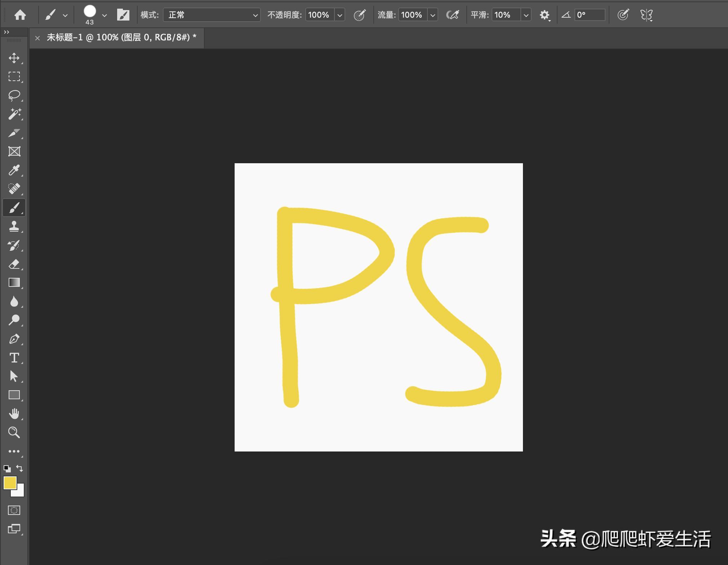Toggle pressure control for opacity
The width and height of the screenshot is (728, 565).
pyautogui.click(x=359, y=15)
